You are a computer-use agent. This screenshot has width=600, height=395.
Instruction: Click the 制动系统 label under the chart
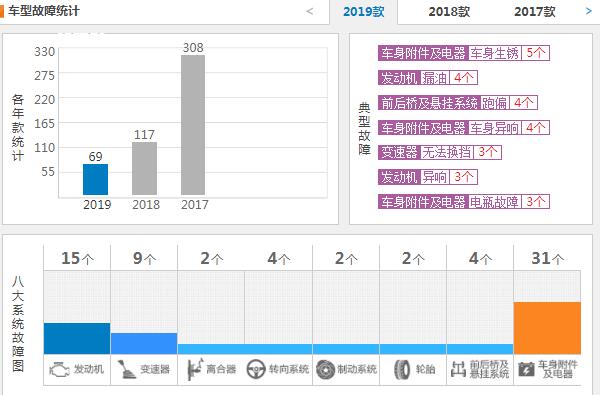[357, 369]
